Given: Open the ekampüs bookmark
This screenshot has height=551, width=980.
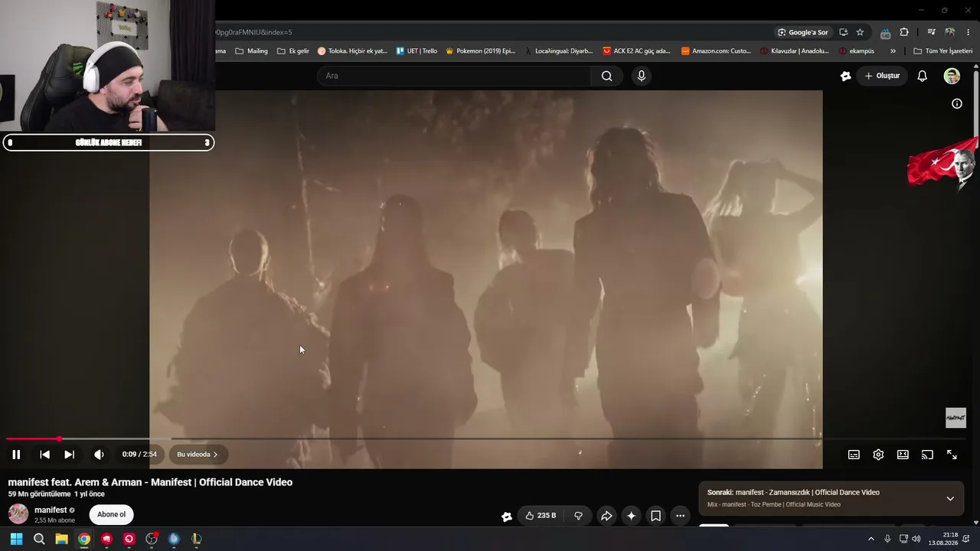Looking at the screenshot, I should [x=857, y=51].
